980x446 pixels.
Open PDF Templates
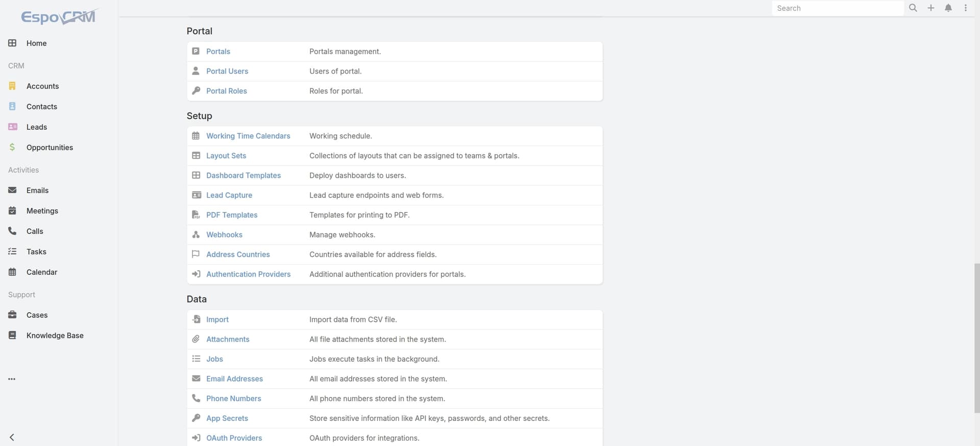232,215
